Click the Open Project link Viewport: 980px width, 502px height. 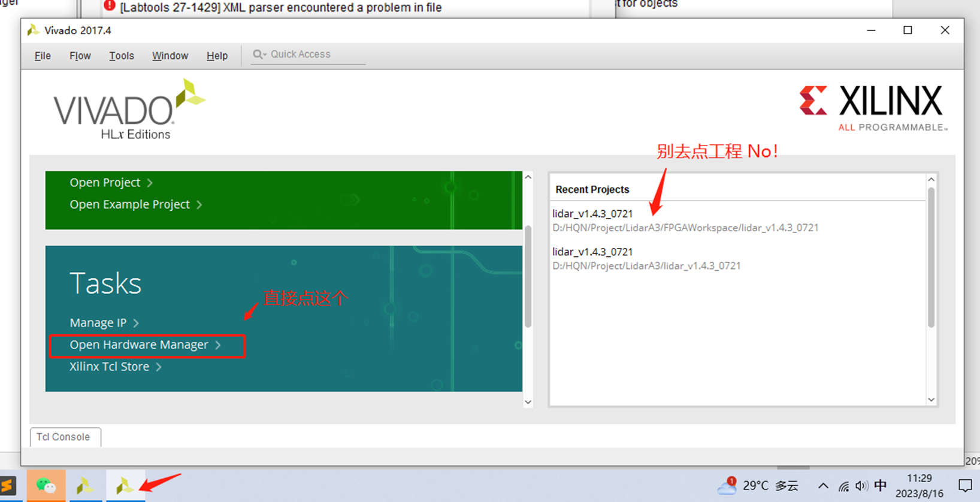coord(105,182)
